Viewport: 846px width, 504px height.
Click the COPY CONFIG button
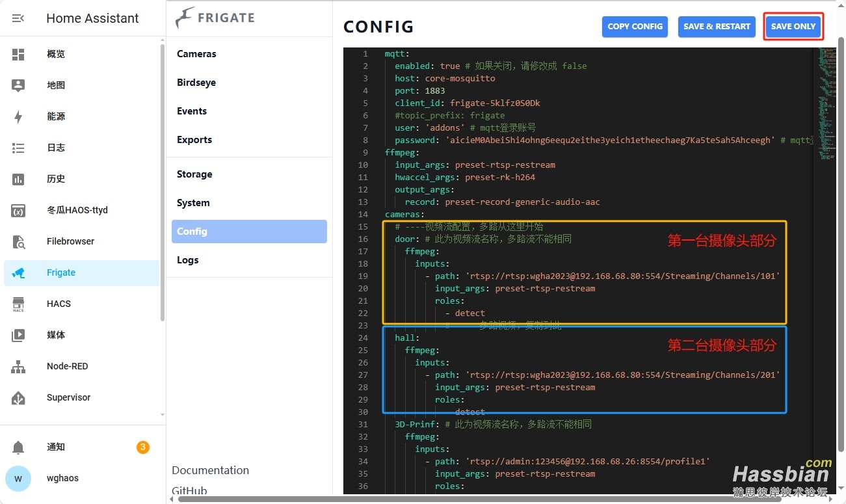(x=635, y=27)
